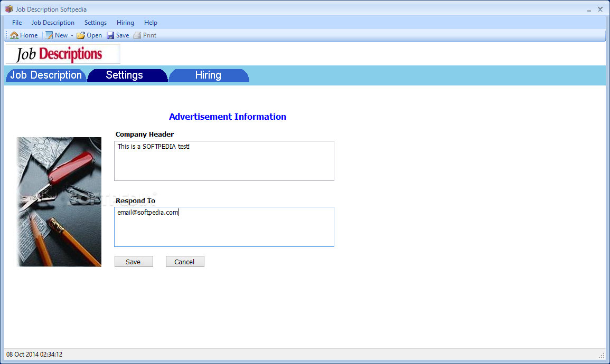The width and height of the screenshot is (610, 364).
Task: Click the pocket knife and pencils picture
Action: pos(59,202)
